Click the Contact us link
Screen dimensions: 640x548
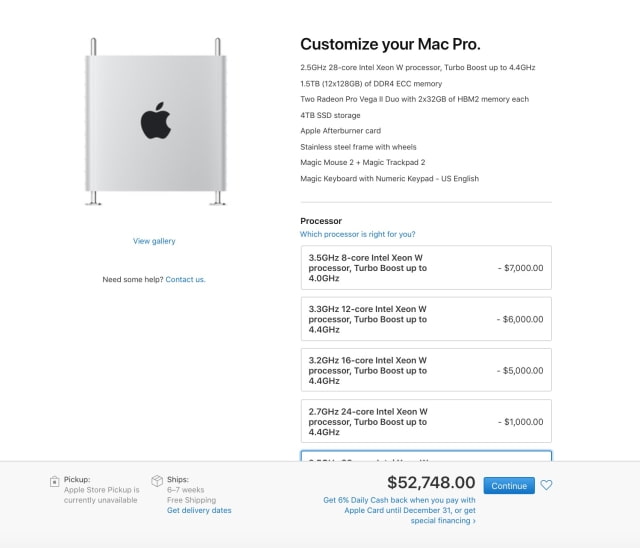[x=185, y=279]
